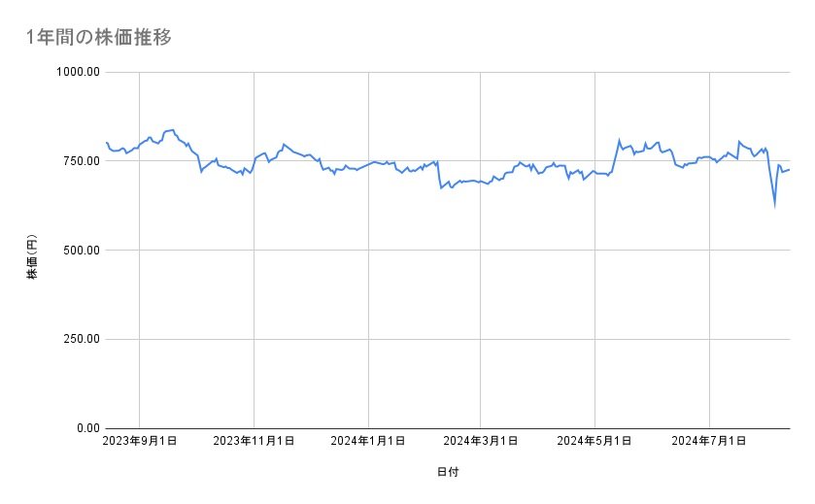Screen dimensions: 815x504
Task: Select the rightmost end of the price line
Action: click(789, 170)
